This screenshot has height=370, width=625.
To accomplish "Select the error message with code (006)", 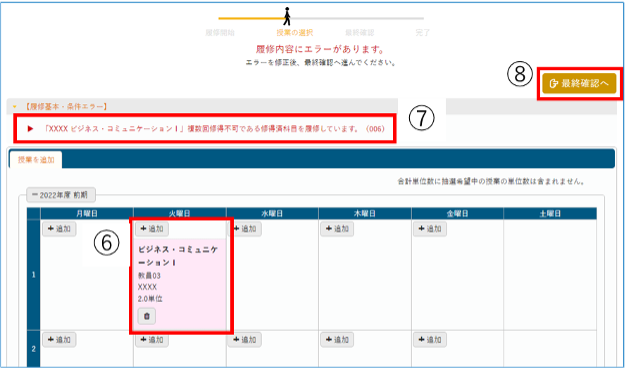I will [x=214, y=129].
